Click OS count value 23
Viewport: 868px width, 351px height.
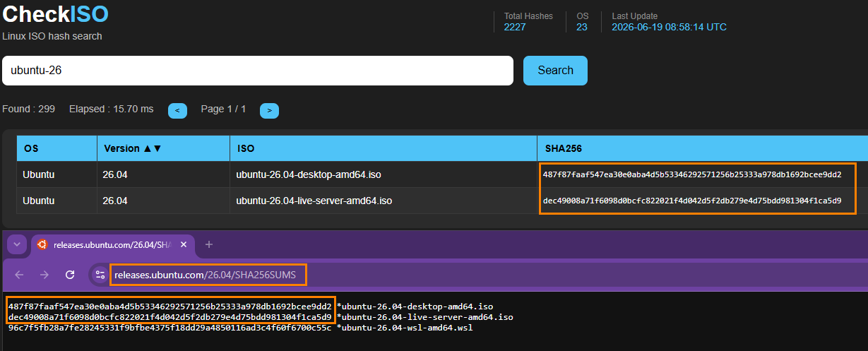coord(582,28)
